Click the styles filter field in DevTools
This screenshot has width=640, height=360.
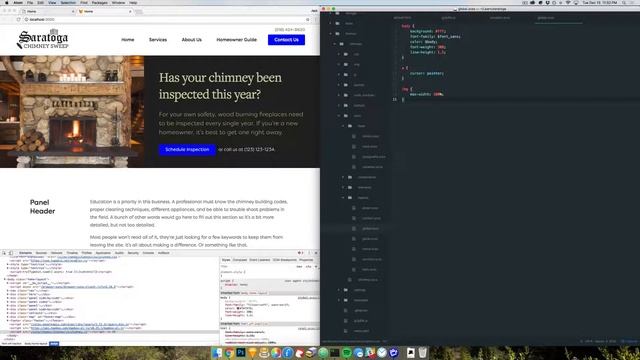point(257,267)
